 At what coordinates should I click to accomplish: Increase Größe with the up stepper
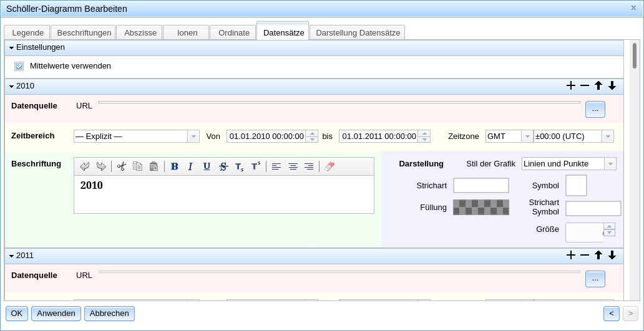tap(610, 226)
